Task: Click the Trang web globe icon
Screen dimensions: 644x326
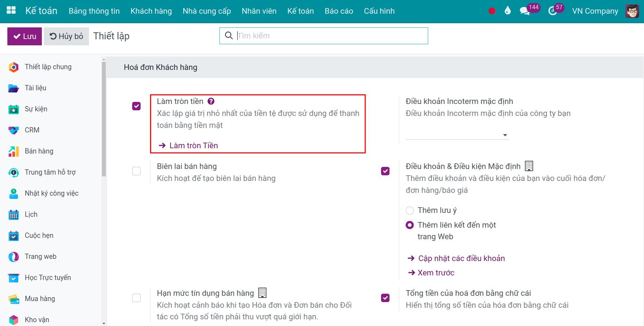Action: pos(13,257)
